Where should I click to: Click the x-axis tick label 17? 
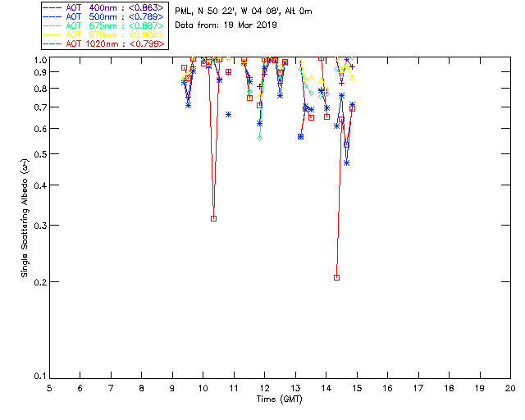point(418,388)
